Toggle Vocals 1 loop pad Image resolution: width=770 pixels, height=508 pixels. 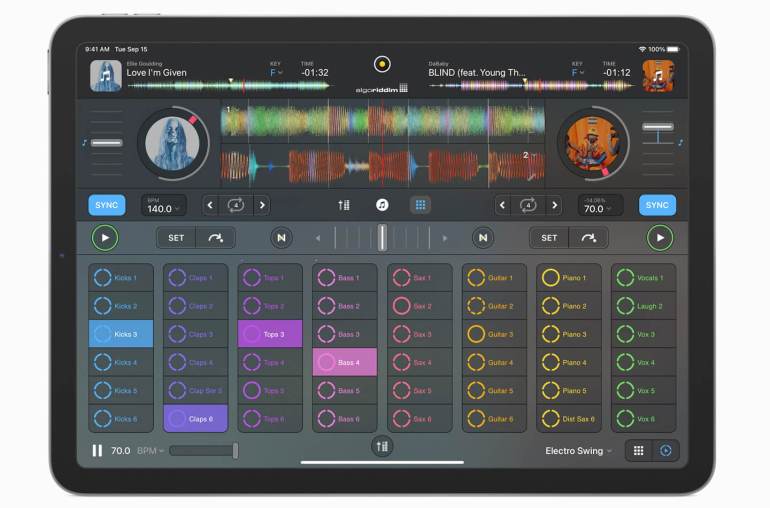[643, 278]
